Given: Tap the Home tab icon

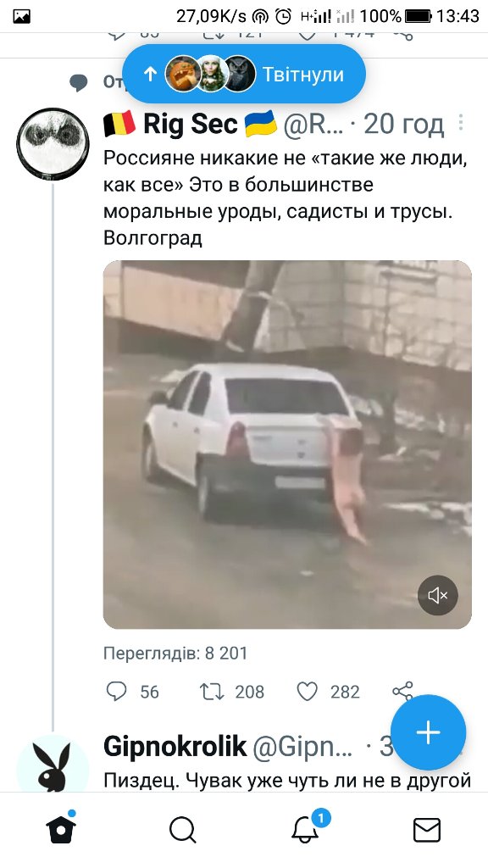Looking at the screenshot, I should 61,829.
